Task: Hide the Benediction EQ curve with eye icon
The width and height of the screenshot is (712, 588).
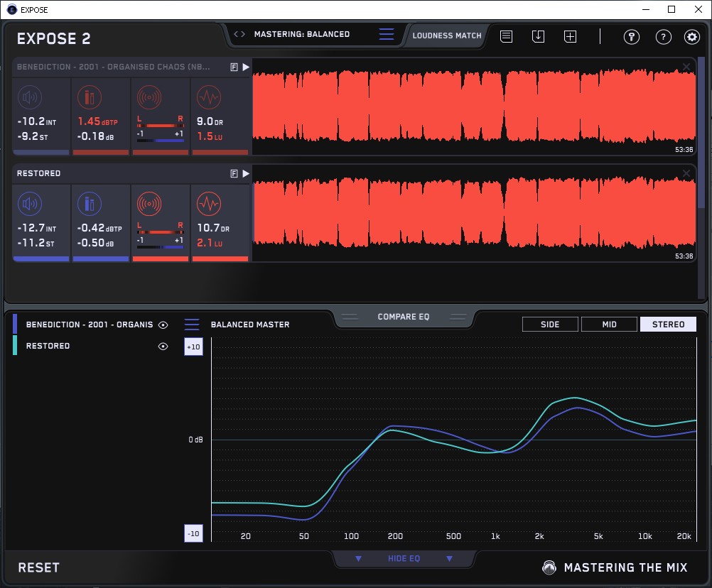Action: (x=163, y=325)
